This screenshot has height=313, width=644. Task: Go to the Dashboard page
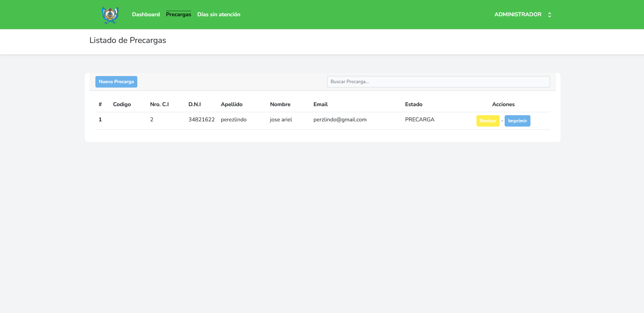click(146, 15)
